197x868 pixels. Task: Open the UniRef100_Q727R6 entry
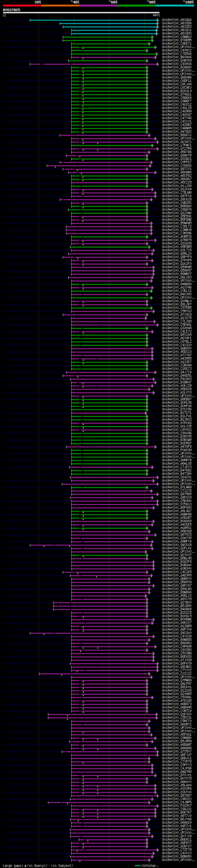(x=177, y=149)
